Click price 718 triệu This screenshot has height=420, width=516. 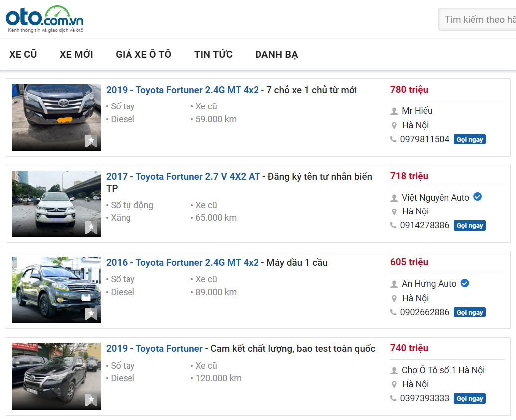409,176
